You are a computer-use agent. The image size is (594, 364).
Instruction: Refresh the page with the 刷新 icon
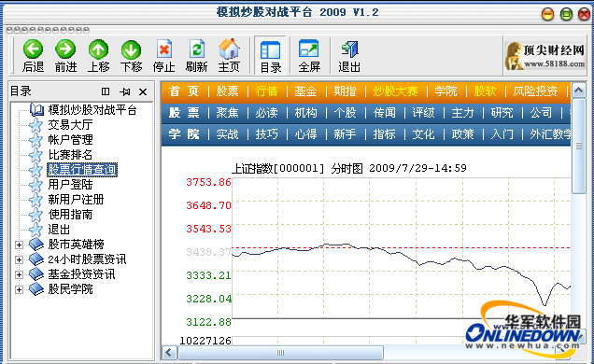[x=197, y=49]
